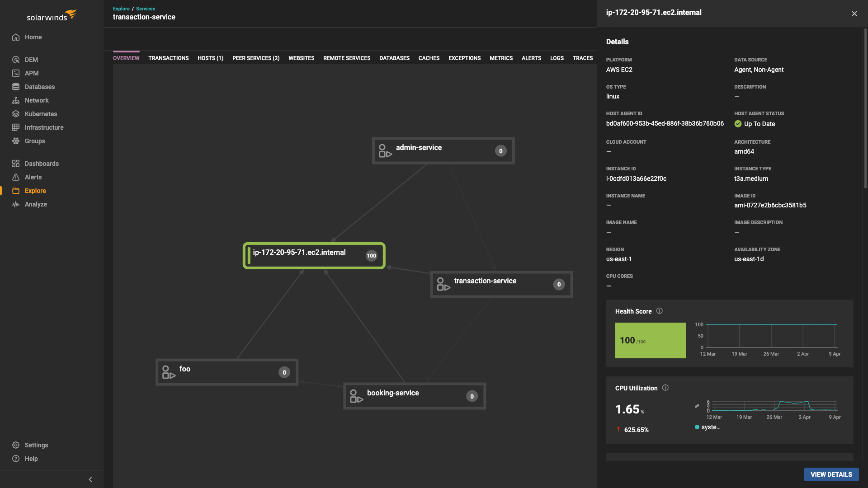
Task: Open the Services breadcrumb link
Action: tap(145, 8)
